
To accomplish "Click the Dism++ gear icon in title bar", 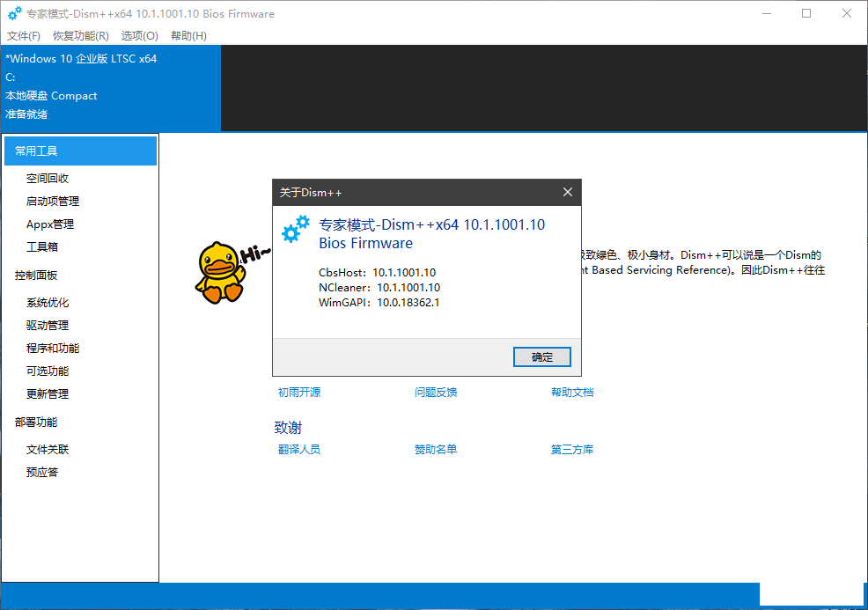I will (15, 13).
